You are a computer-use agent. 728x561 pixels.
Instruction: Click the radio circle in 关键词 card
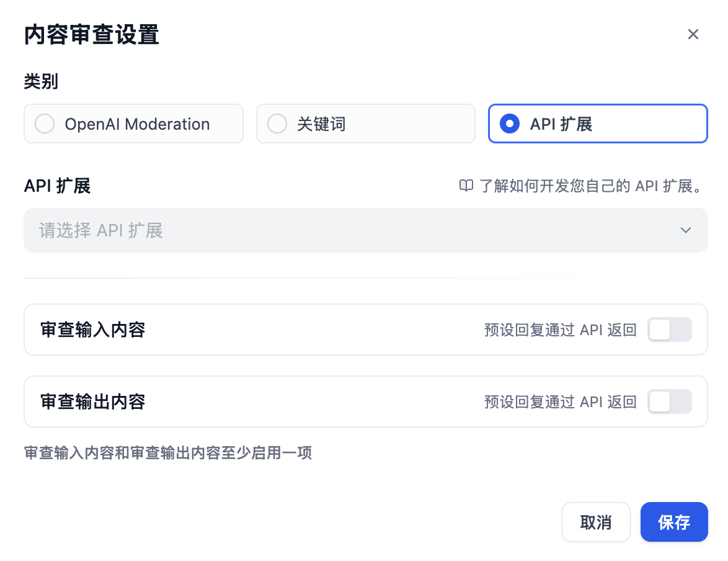click(277, 123)
